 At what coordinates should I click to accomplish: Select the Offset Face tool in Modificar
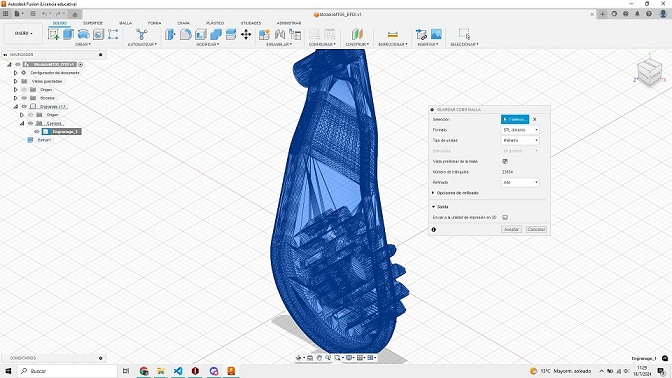tap(231, 34)
